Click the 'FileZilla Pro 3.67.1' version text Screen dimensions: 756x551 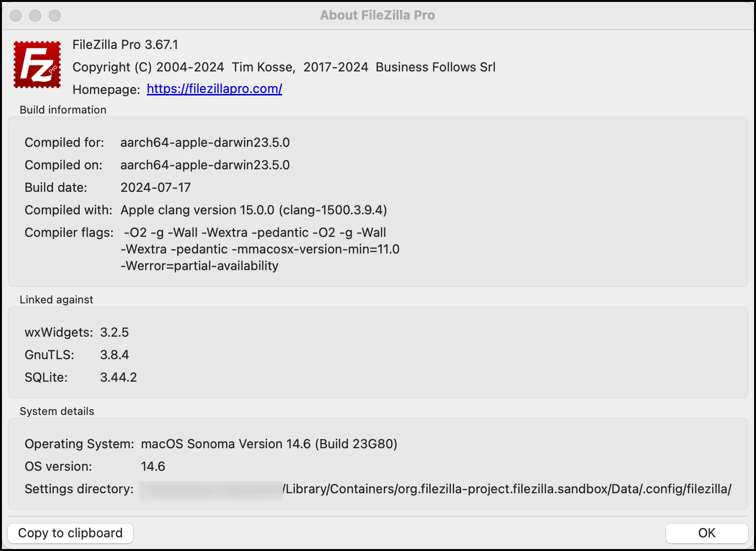(125, 45)
